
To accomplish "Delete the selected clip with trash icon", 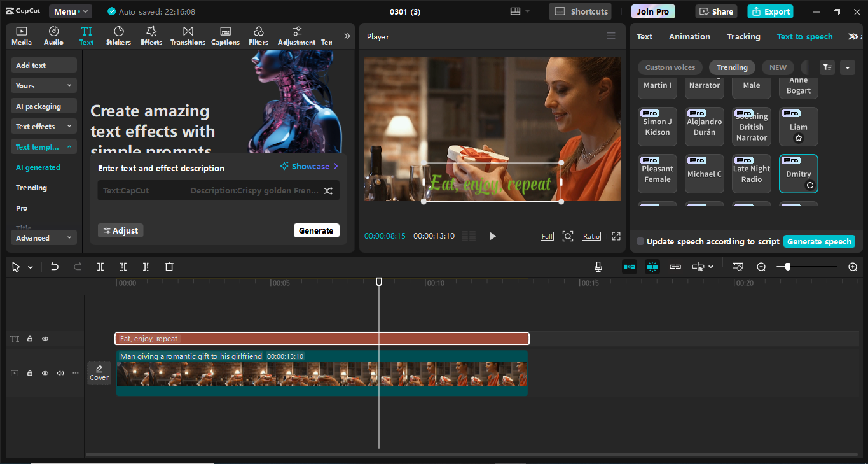I will 169,267.
